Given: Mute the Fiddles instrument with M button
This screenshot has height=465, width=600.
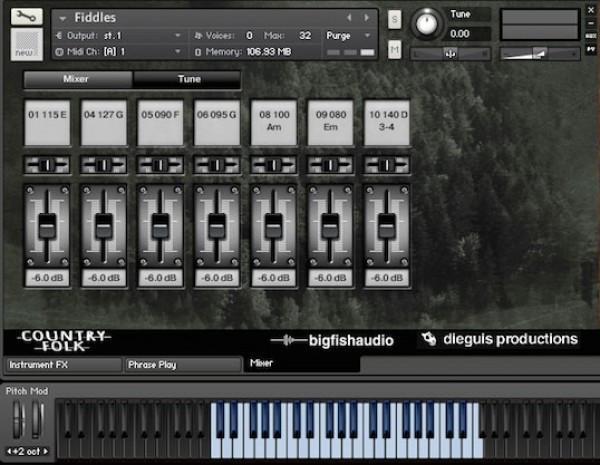Looking at the screenshot, I should (x=394, y=49).
